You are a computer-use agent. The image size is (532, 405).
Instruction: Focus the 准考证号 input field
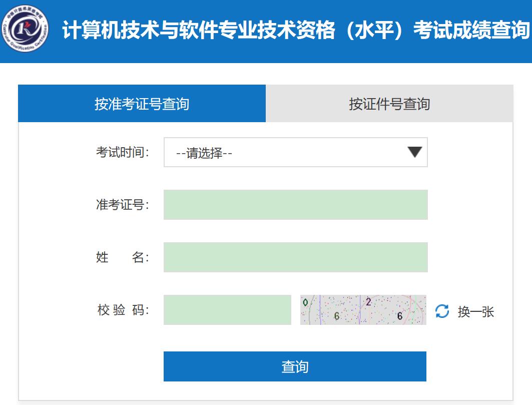point(295,204)
